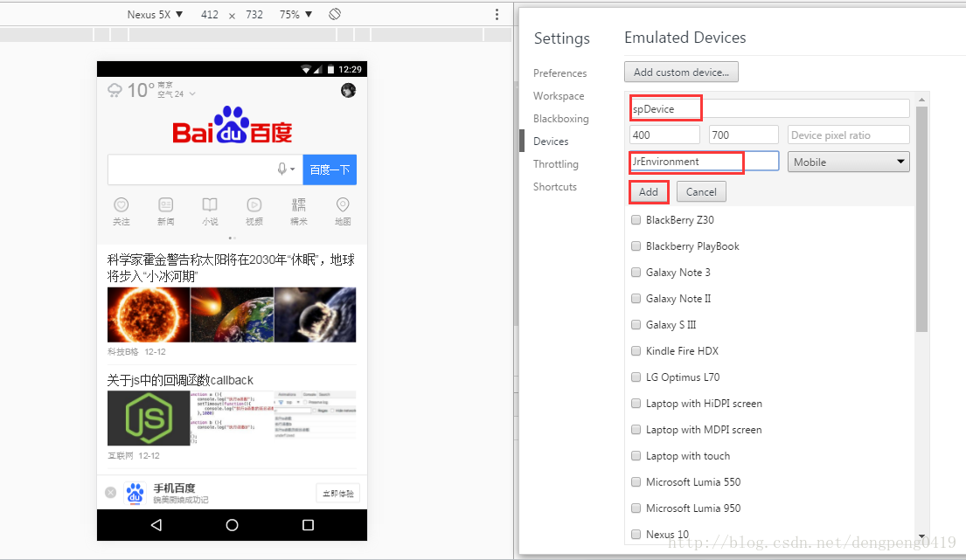Enable the Galaxy Note 3 checkbox

point(636,272)
